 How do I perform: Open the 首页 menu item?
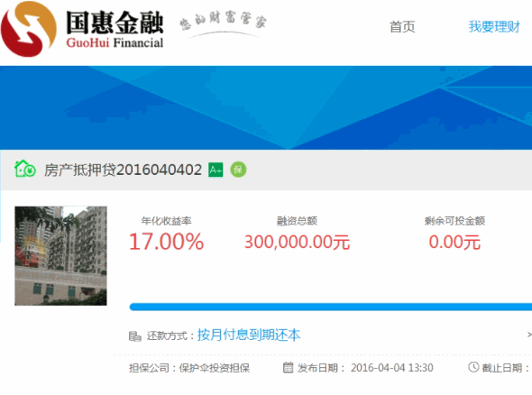pyautogui.click(x=402, y=27)
